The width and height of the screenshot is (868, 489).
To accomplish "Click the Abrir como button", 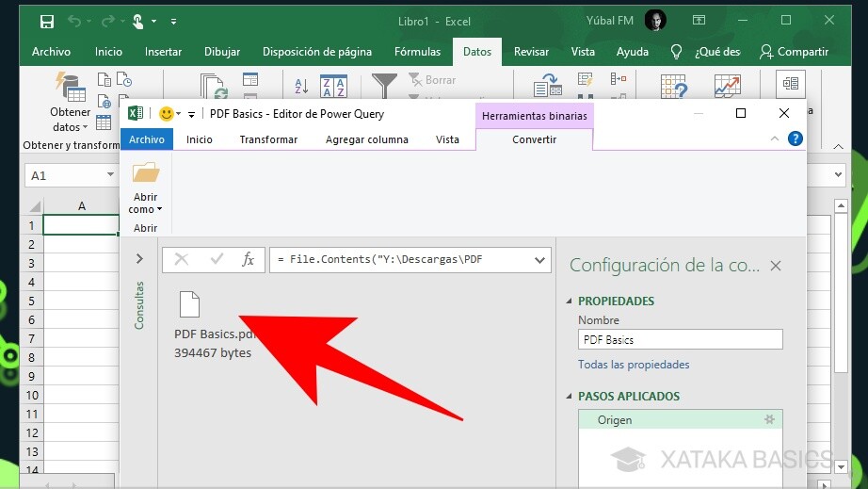I will coord(146,188).
